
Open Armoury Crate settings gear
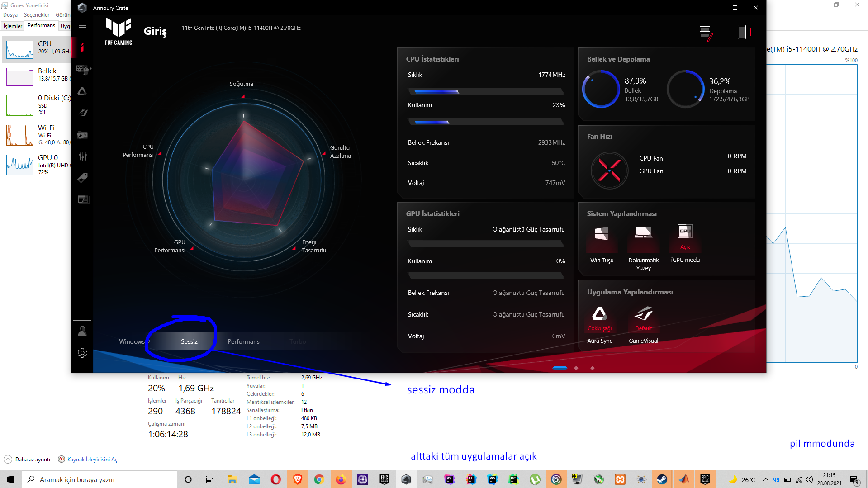82,353
